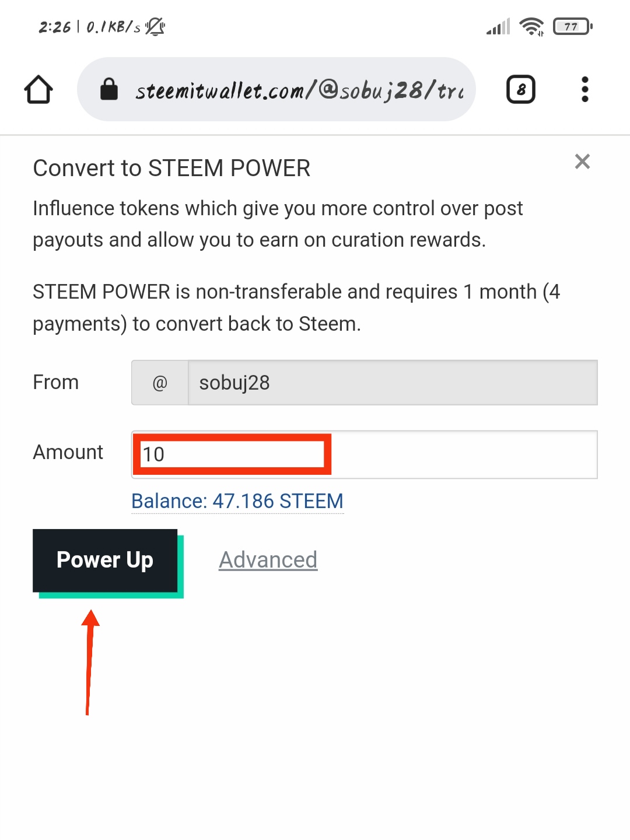Viewport: 630px width, 840px height.
Task: Open the tab switcher showing 8 tabs
Action: (520, 90)
